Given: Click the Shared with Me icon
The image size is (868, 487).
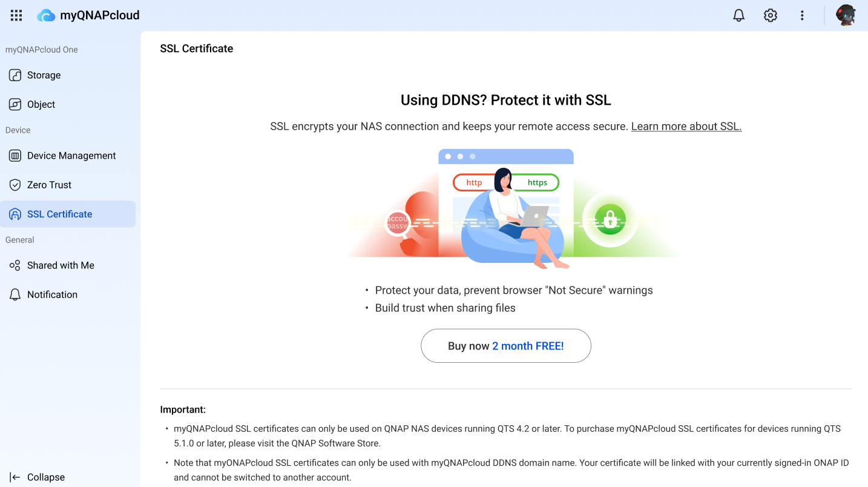Looking at the screenshot, I should [x=15, y=265].
